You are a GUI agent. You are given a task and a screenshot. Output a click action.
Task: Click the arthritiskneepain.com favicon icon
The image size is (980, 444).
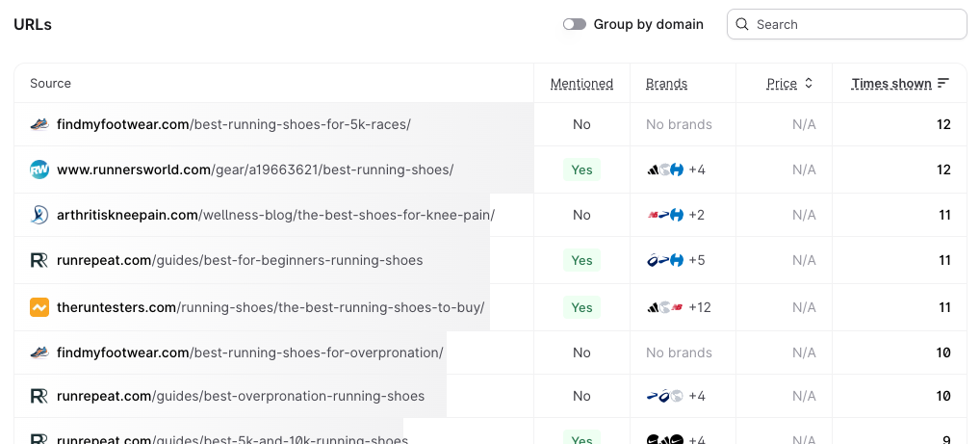(39, 215)
